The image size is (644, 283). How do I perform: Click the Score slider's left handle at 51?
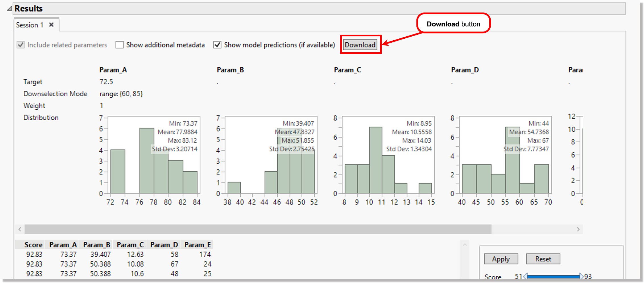(525, 276)
